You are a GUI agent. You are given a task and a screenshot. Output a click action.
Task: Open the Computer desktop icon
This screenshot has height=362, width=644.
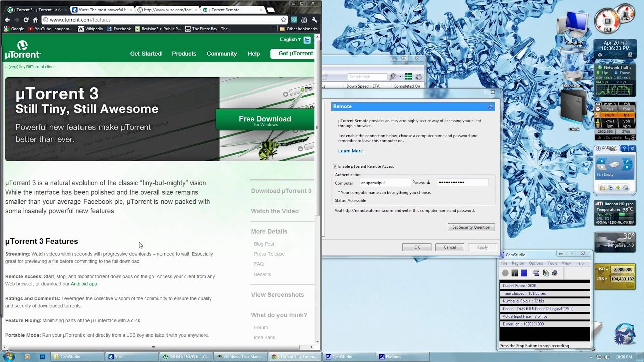click(574, 28)
